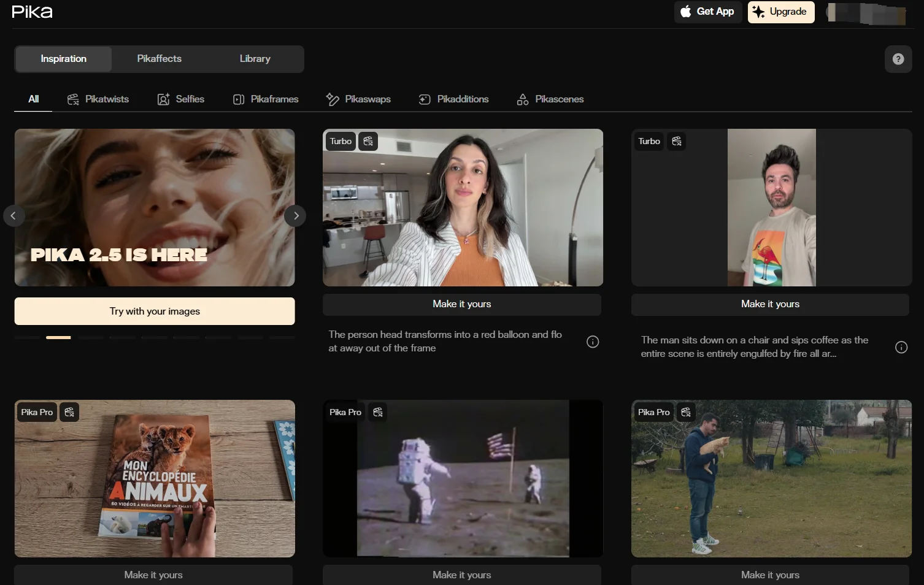The height and width of the screenshot is (585, 924).
Task: Switch to the Pikaffects tab
Action: pos(159,59)
